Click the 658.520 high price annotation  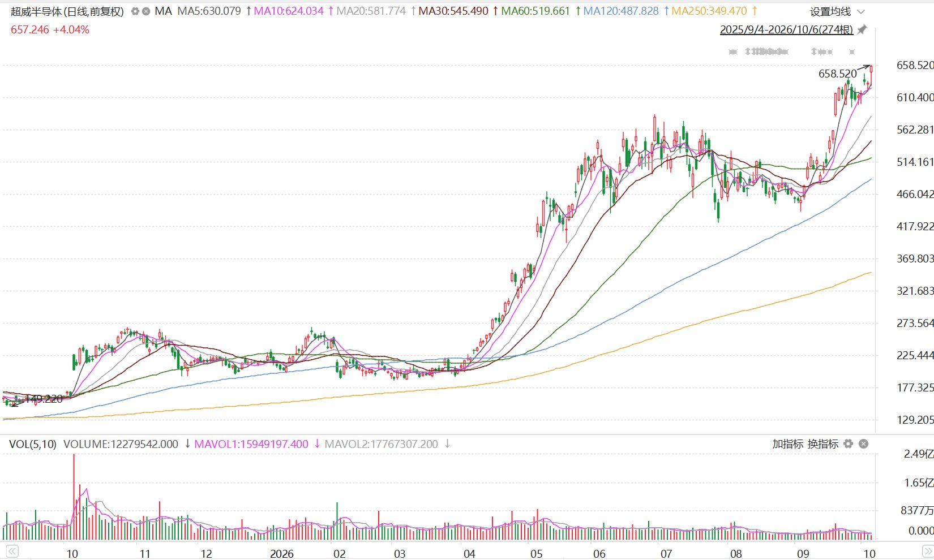pos(838,74)
